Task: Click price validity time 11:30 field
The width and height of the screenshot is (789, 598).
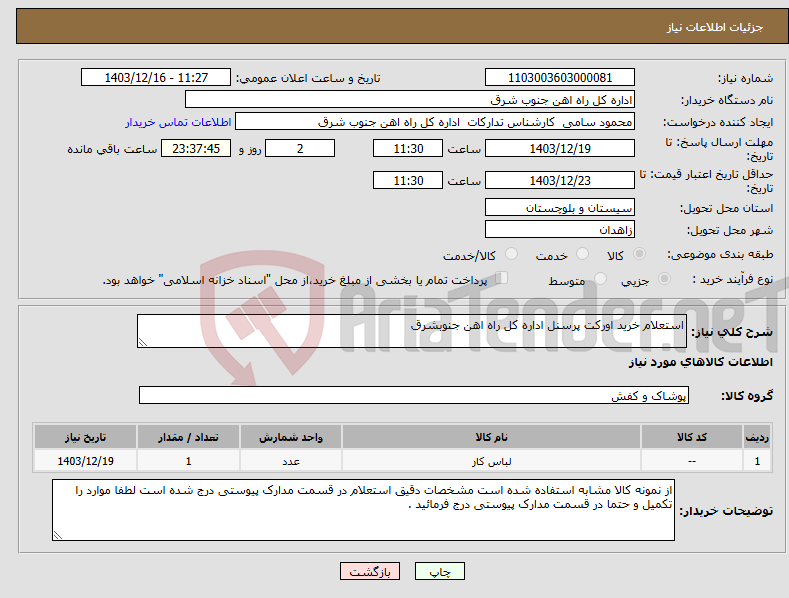Action: tap(408, 180)
